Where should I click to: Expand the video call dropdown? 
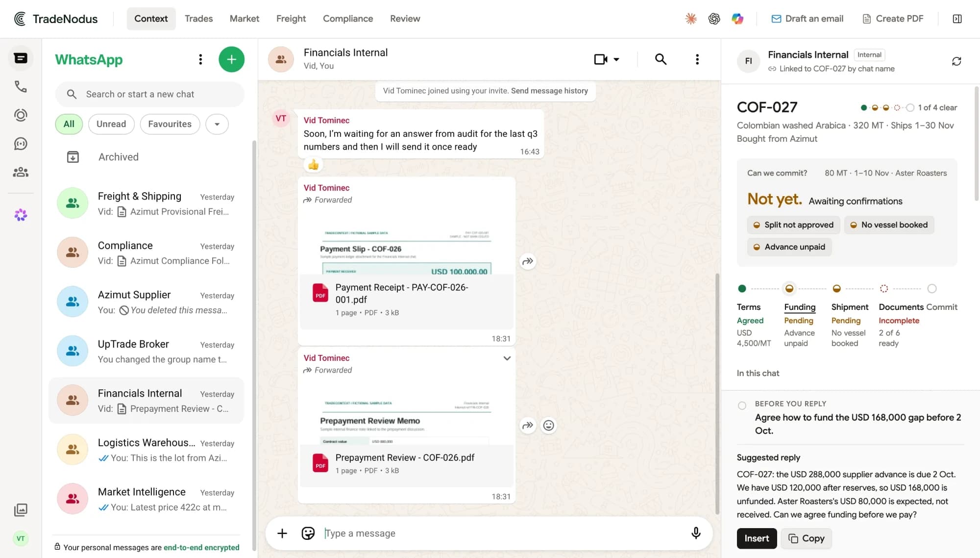tap(616, 59)
